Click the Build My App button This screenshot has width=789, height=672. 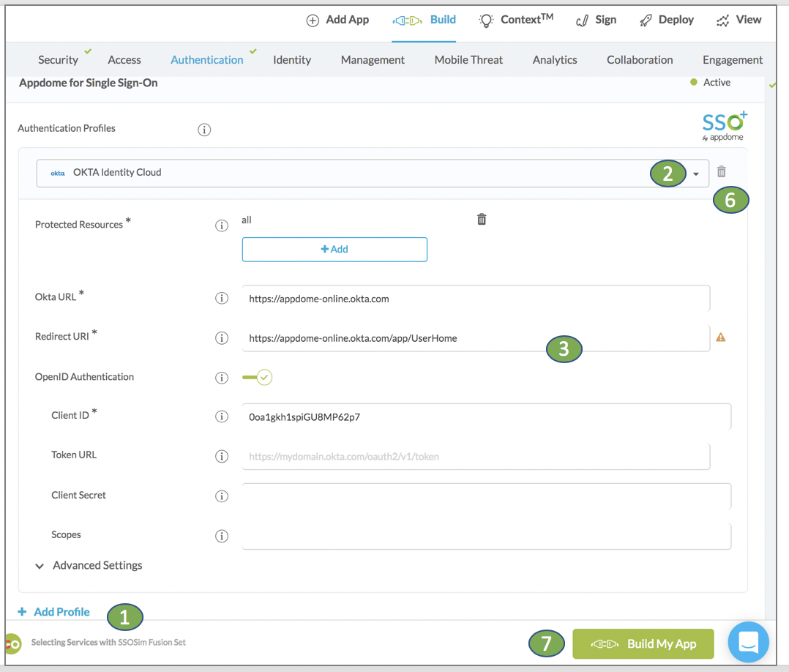coord(643,644)
